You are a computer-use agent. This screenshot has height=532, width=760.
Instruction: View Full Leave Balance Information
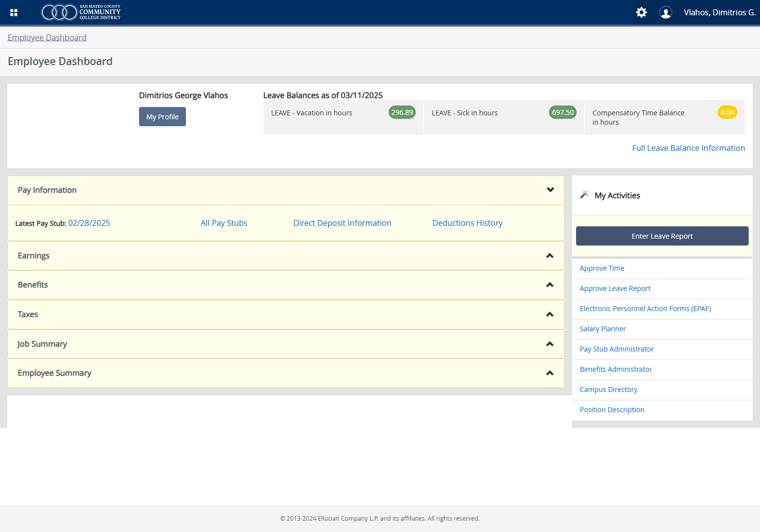point(688,148)
